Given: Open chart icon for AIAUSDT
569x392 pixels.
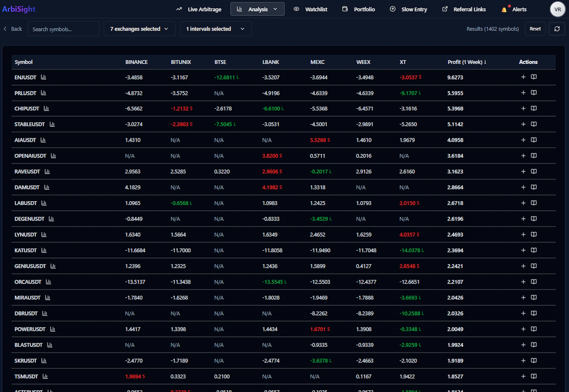Looking at the screenshot, I should 43,140.
